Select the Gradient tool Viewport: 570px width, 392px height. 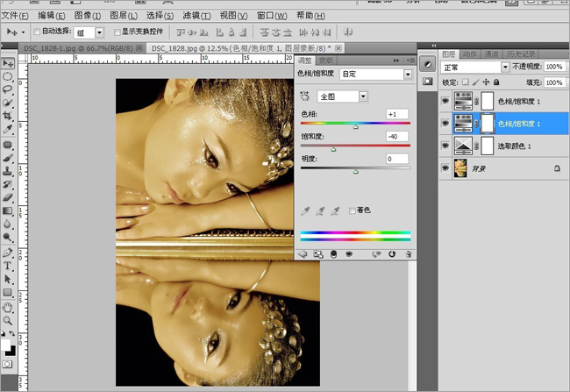tap(8, 210)
